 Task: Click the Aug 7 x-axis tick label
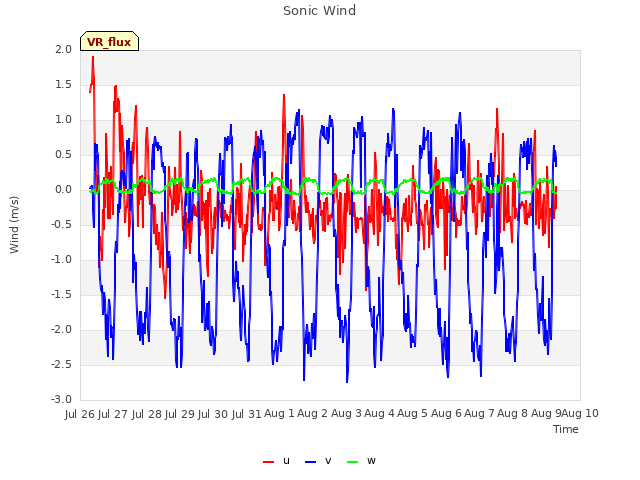point(479,413)
